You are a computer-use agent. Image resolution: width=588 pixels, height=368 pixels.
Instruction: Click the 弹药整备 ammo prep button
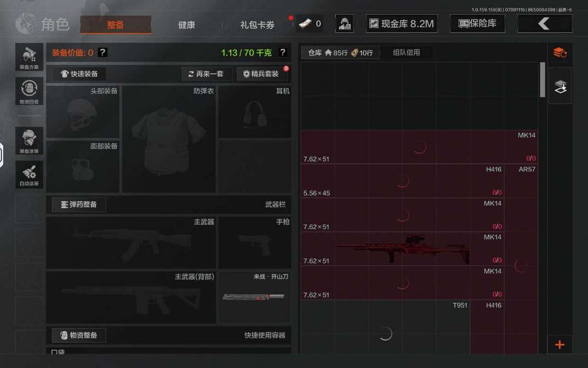79,204
